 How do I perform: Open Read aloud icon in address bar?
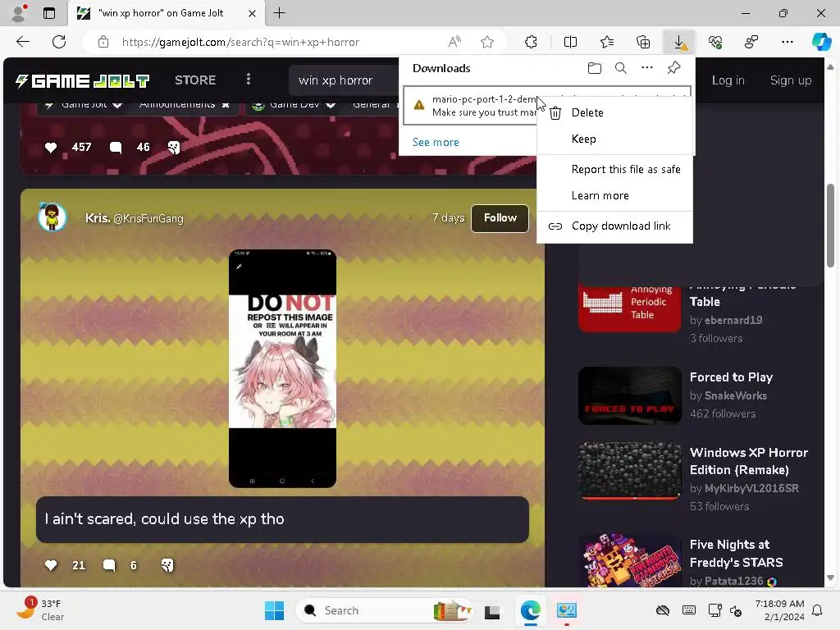pos(454,42)
